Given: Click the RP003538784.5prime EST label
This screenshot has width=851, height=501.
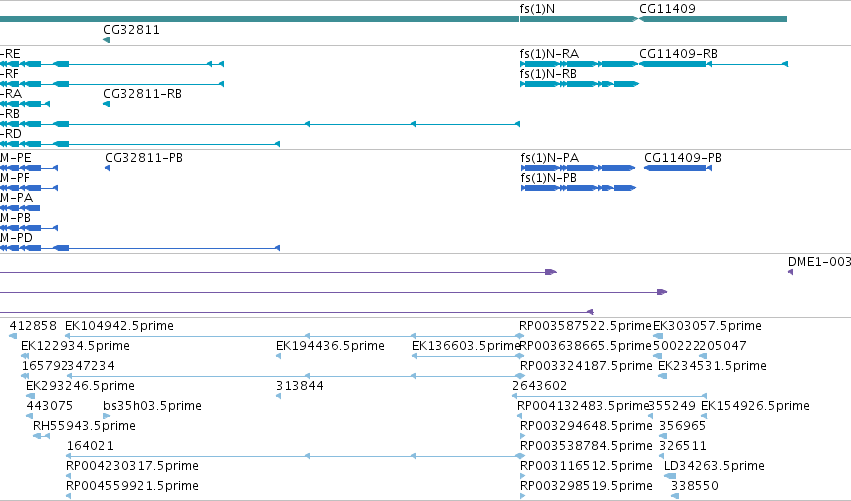Looking at the screenshot, I should [x=586, y=446].
